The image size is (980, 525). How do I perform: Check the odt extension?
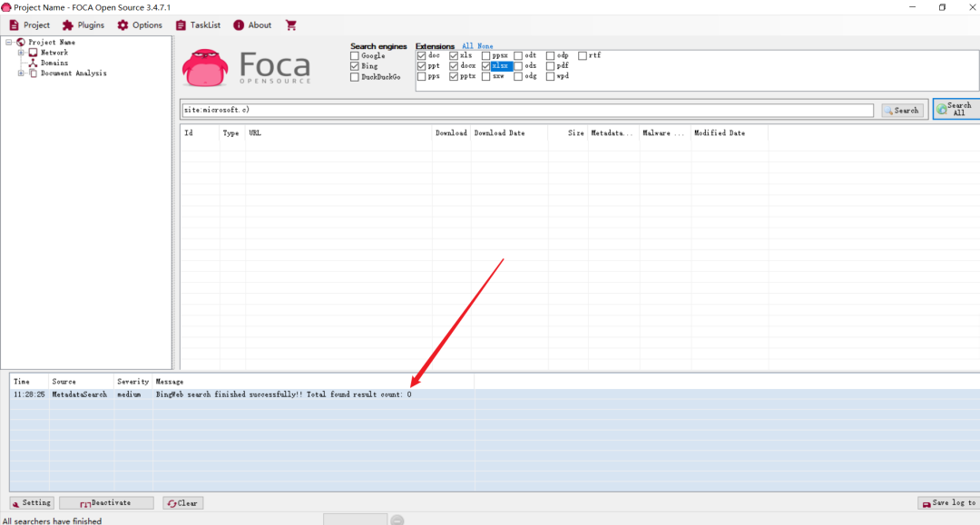click(518, 55)
